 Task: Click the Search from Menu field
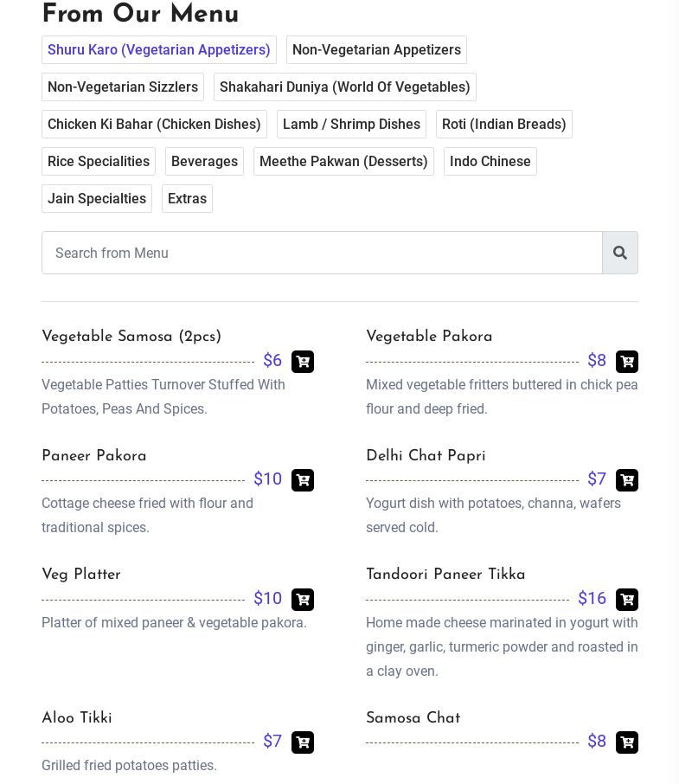point(322,253)
